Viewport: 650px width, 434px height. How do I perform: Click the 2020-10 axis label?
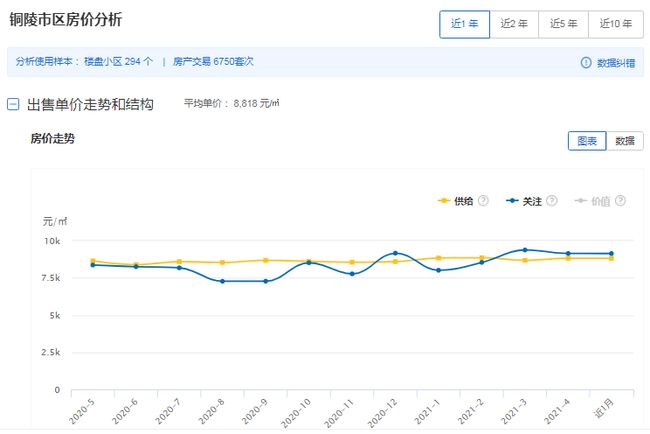296,412
